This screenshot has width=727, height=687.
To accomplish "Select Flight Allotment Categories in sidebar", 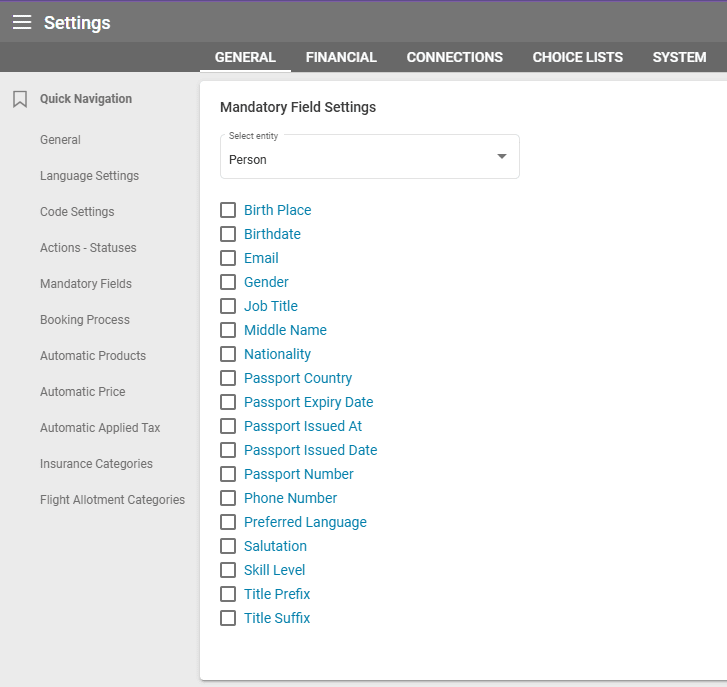I will pyautogui.click(x=112, y=500).
